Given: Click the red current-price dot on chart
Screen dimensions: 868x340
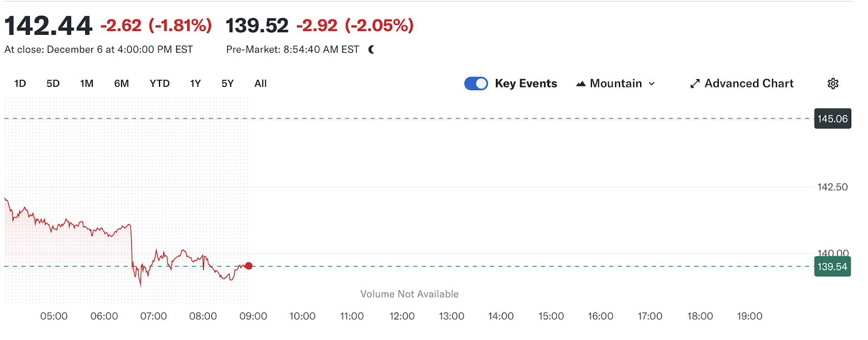Looking at the screenshot, I should point(248,266).
